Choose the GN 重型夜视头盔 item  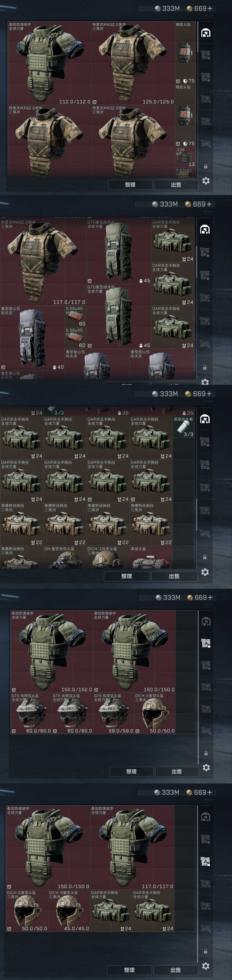(65, 558)
